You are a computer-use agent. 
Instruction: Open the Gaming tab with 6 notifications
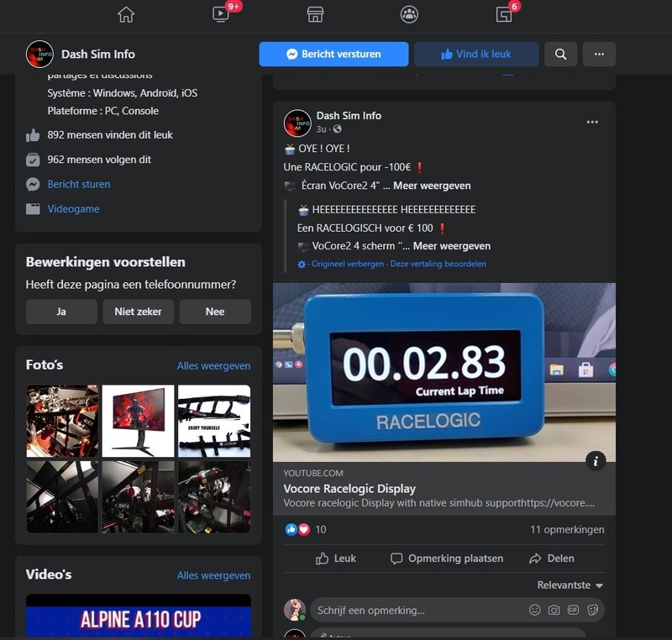(x=504, y=15)
